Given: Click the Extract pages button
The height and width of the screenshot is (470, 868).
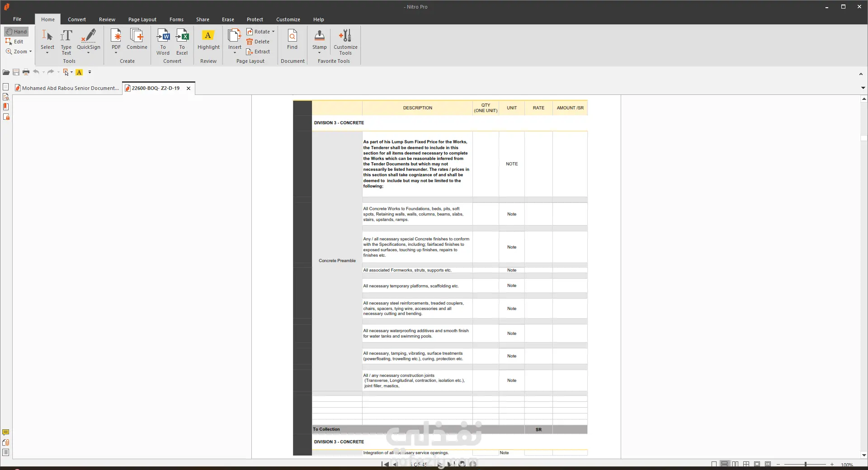Looking at the screenshot, I should click(258, 52).
